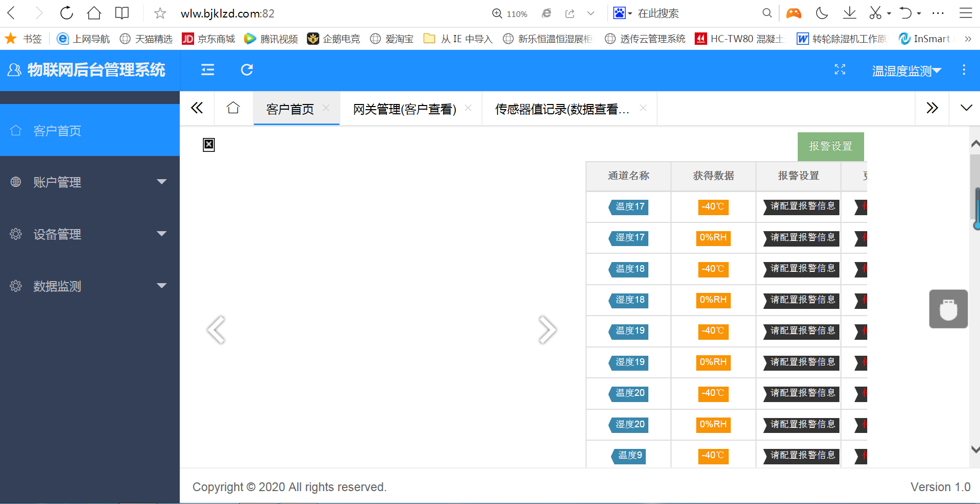The image size is (980, 504).
Task: Open the 京东商城 bookmark
Action: pyautogui.click(x=209, y=39)
